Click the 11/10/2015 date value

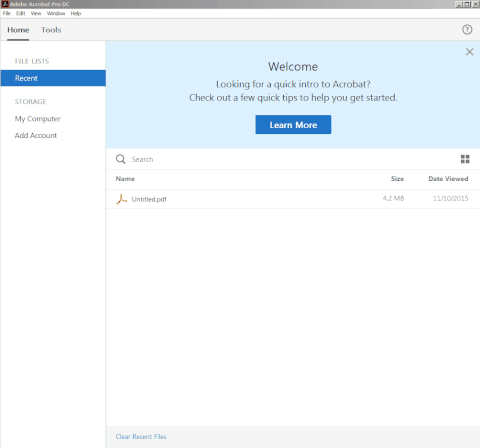pyautogui.click(x=451, y=198)
